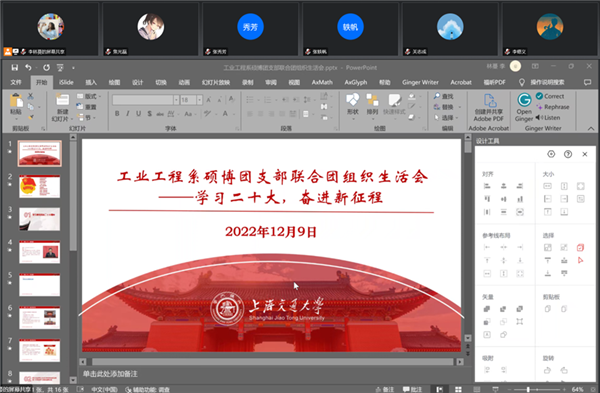Screen dimensions: 600x393
Task: Undo the last action in PowerPoint
Action: click(28, 67)
